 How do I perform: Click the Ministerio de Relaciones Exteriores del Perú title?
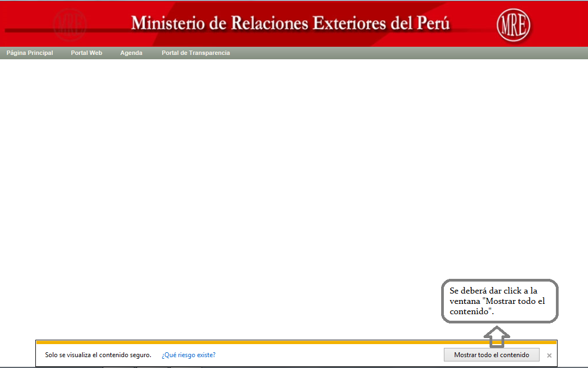click(290, 23)
